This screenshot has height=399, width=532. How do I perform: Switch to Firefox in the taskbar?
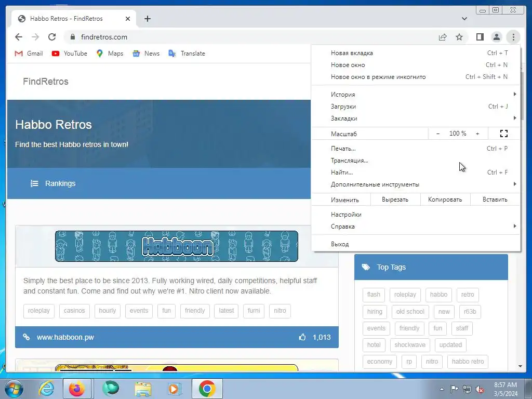(x=77, y=389)
